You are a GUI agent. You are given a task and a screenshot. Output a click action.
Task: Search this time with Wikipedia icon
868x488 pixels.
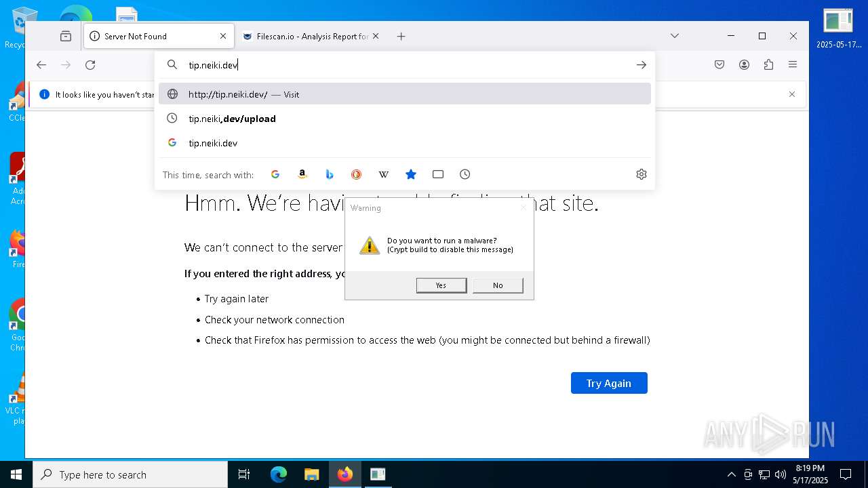click(383, 175)
